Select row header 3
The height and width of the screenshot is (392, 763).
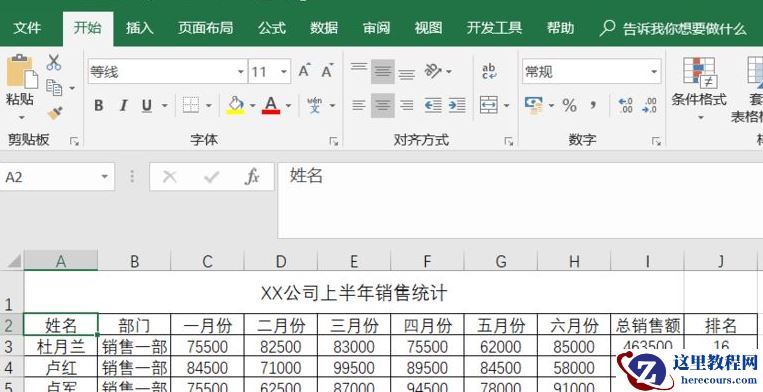click(x=11, y=347)
